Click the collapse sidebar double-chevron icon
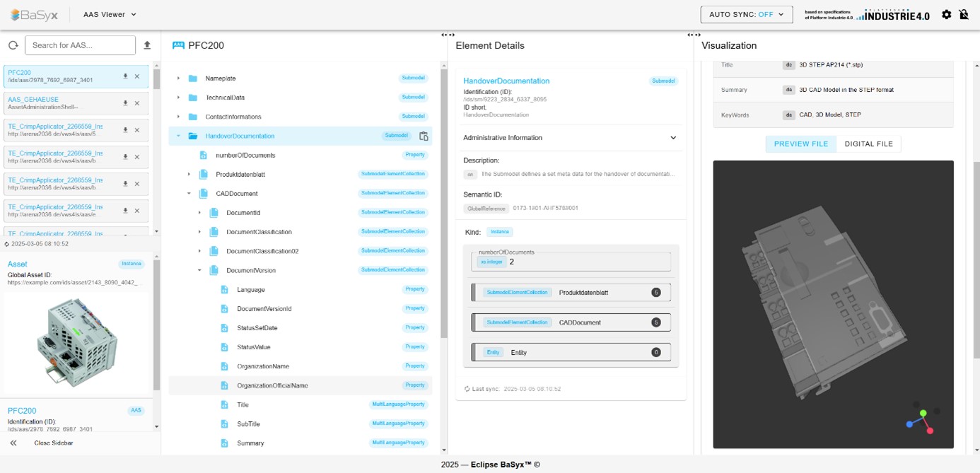The width and height of the screenshot is (980, 473). point(13,443)
